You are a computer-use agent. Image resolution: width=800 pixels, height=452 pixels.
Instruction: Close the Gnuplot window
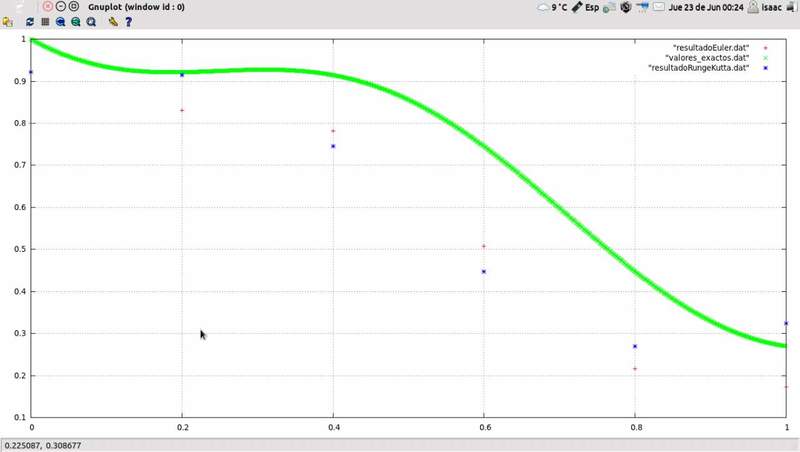47,7
